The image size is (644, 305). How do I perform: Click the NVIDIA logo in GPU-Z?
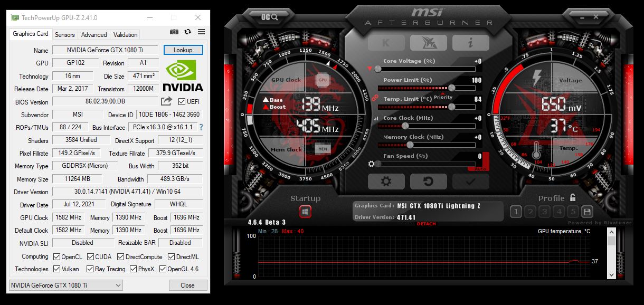183,76
